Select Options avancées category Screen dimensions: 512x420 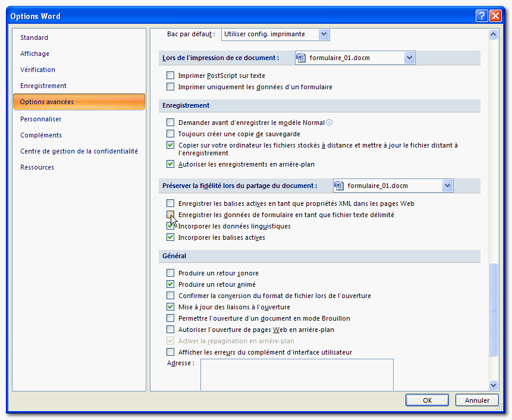coord(79,102)
